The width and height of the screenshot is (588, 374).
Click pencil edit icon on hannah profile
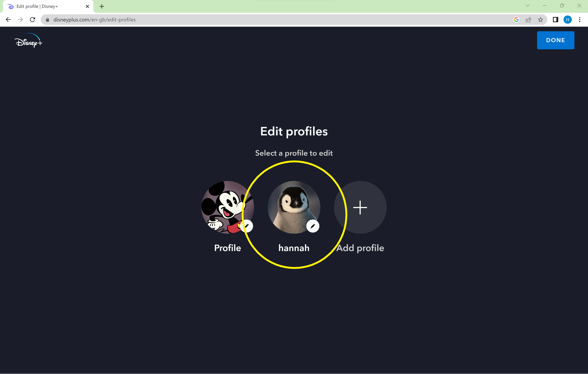(313, 226)
